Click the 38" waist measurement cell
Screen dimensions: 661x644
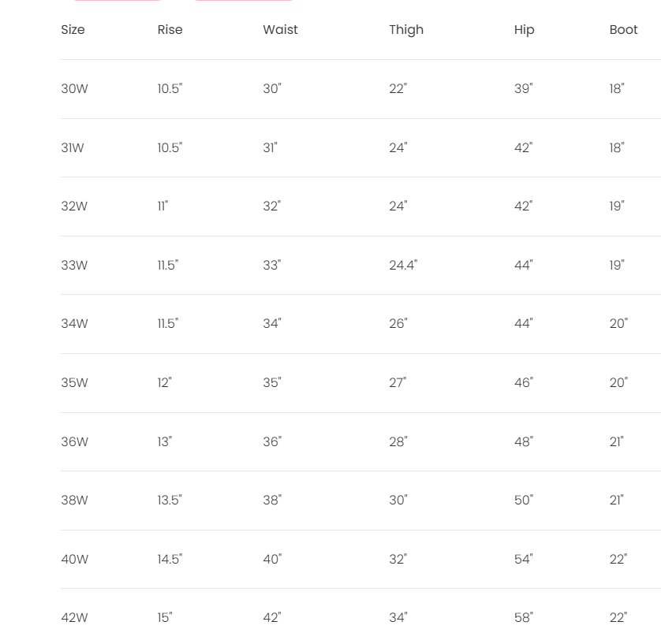[x=272, y=501]
